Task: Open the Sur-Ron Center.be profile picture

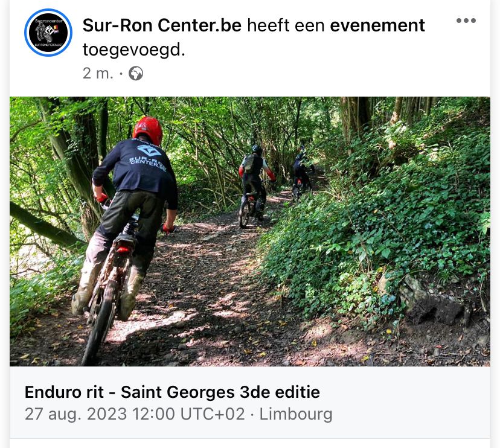Action: 48,33
